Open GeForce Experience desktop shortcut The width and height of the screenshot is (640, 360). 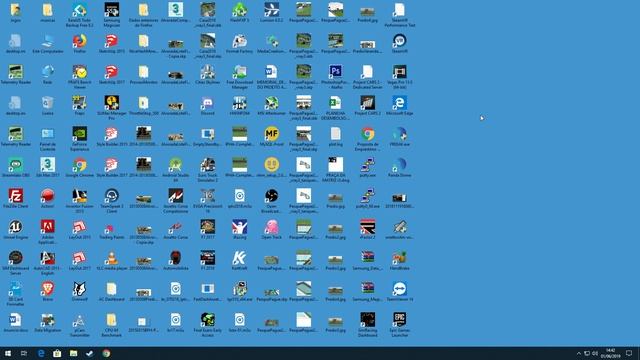(x=80, y=134)
